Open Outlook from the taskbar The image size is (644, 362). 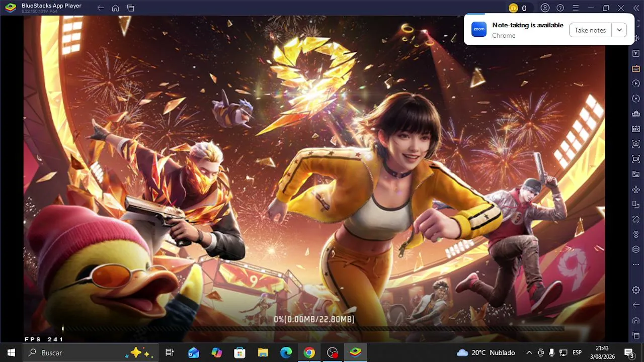point(194,353)
